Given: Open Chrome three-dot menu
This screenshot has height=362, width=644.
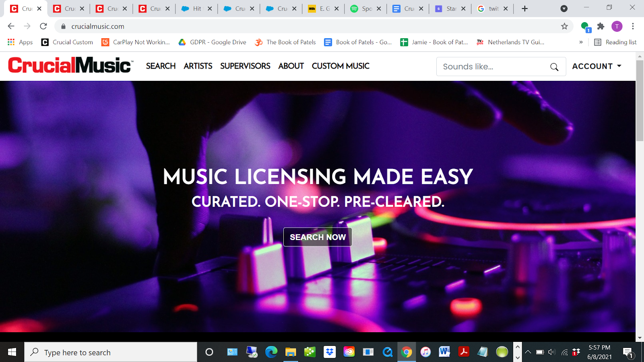Looking at the screenshot, I should pyautogui.click(x=633, y=26).
